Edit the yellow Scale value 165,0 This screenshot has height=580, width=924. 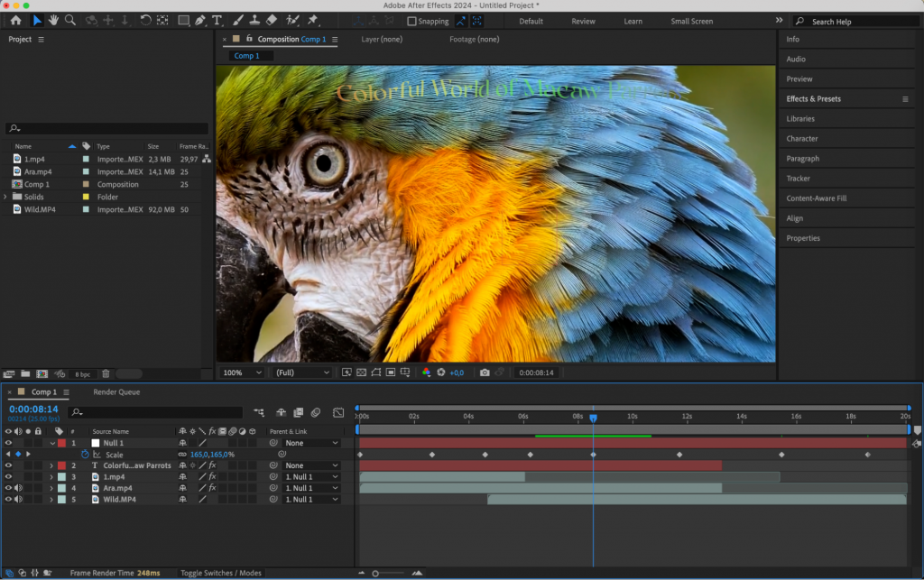coord(199,454)
